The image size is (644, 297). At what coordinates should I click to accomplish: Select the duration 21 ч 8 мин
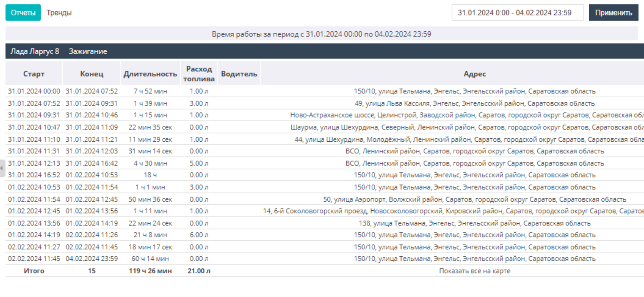tap(150, 235)
